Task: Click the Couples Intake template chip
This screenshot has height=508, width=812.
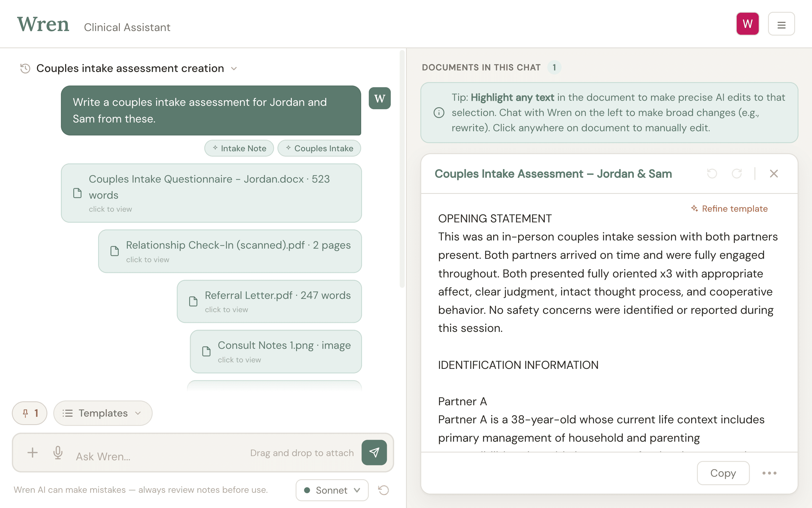Action: pyautogui.click(x=319, y=148)
